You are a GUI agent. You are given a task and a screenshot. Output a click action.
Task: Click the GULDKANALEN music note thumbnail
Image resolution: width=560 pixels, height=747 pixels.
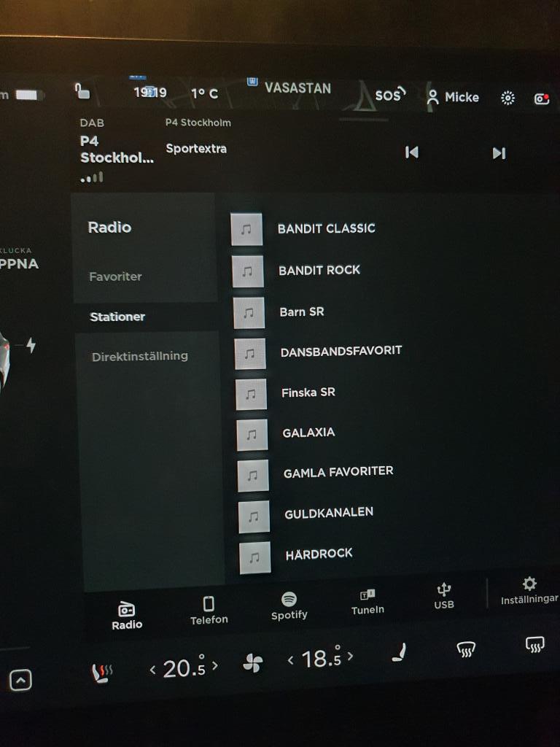(254, 516)
